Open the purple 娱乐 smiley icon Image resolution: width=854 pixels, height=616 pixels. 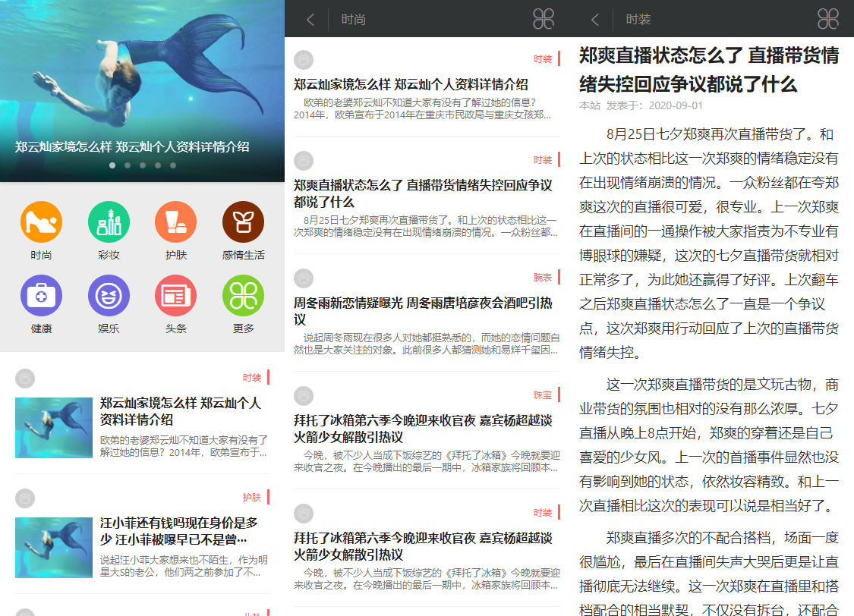coord(109,296)
